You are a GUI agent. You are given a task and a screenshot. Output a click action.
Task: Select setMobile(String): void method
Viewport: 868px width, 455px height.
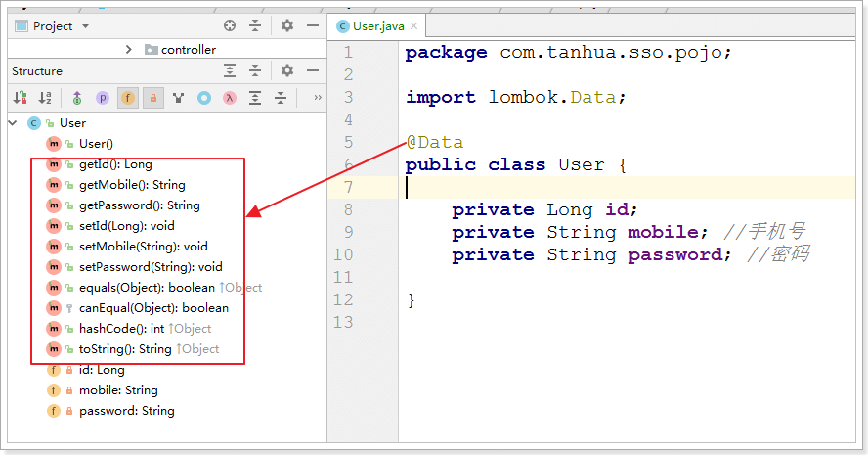point(144,246)
